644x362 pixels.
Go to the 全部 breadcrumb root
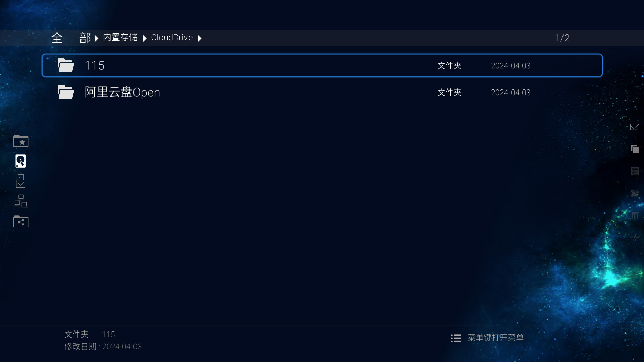point(71,38)
